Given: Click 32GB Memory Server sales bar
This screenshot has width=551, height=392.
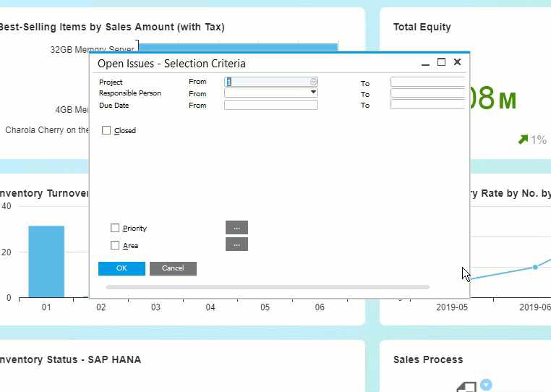Looking at the screenshot, I should (238, 47).
